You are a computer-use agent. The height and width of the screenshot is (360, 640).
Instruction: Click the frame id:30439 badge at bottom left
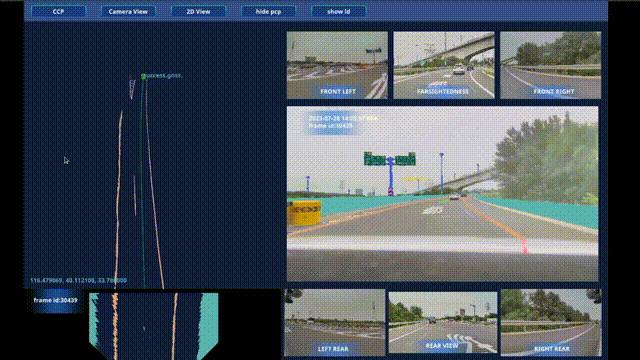(x=56, y=300)
